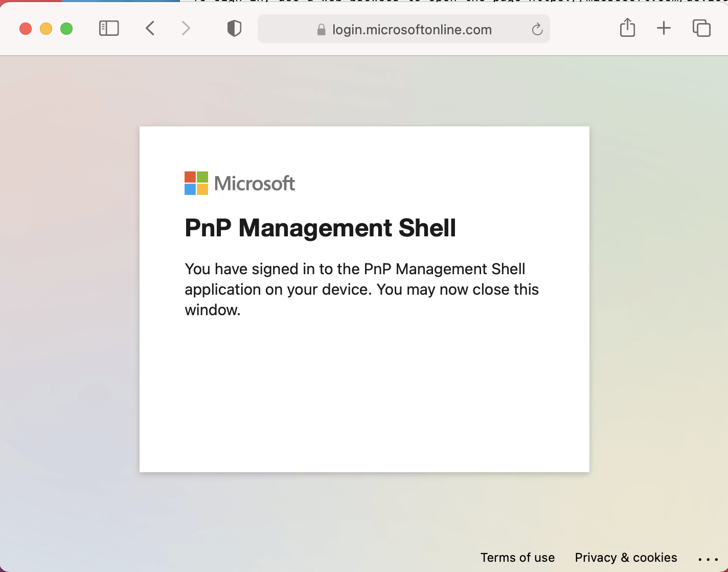Open the Share menu
Viewport: 728px width, 572px height.
[x=627, y=28]
